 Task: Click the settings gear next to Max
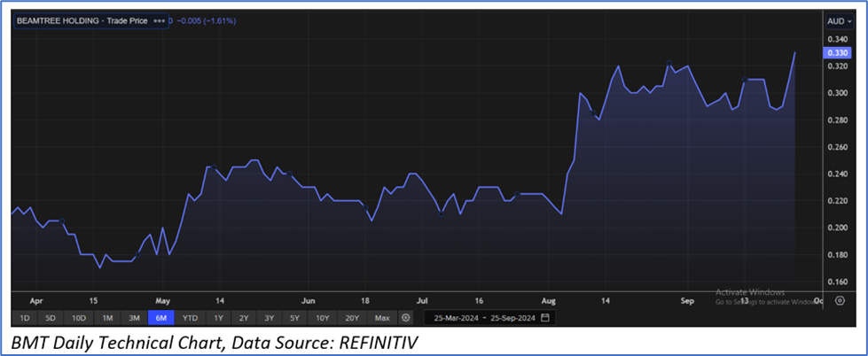(406, 317)
